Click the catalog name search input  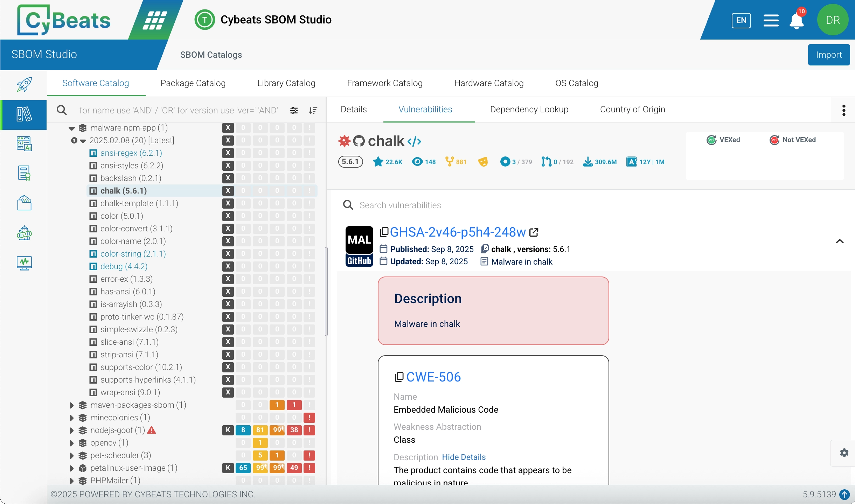click(x=179, y=111)
